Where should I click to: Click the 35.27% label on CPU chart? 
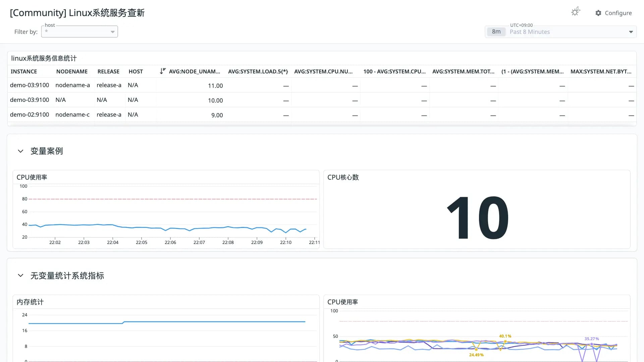coord(592,339)
